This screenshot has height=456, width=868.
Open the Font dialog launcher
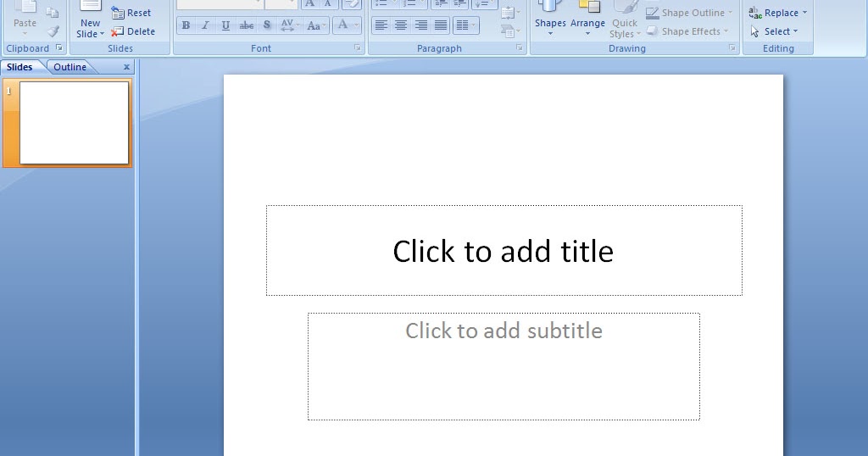tap(358, 48)
